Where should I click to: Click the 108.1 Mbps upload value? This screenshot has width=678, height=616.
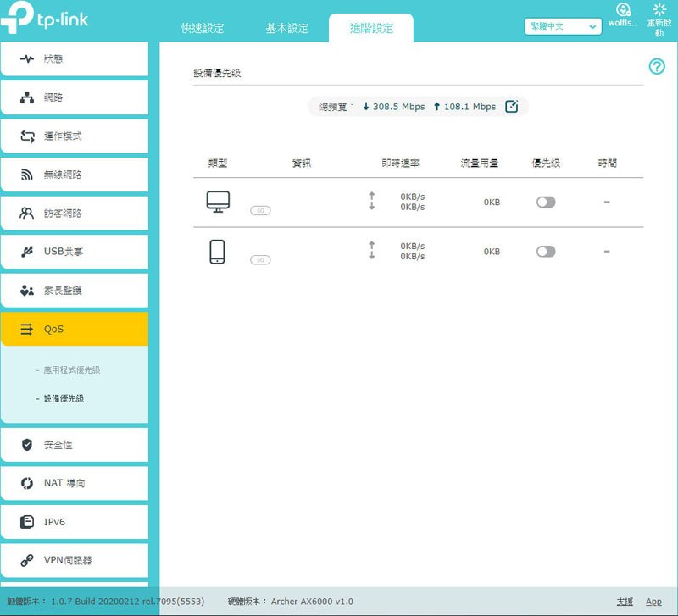pos(470,107)
